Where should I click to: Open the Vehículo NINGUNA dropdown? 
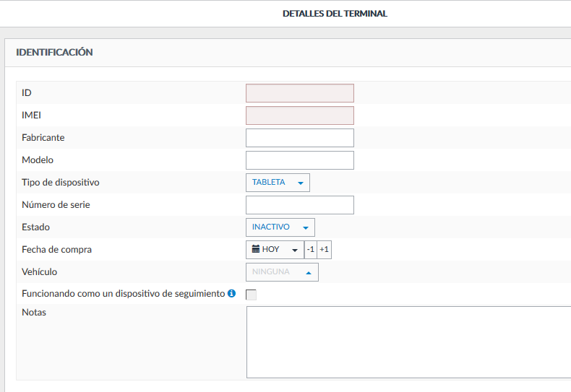point(281,272)
